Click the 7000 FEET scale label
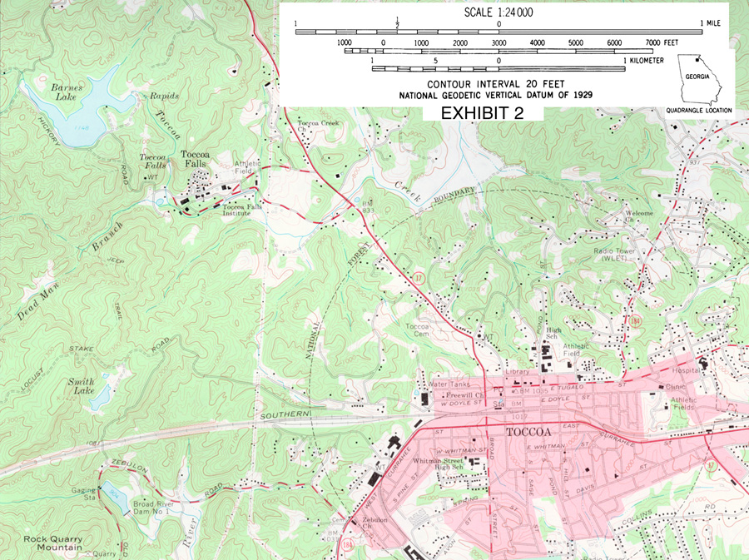Image resolution: width=749 pixels, height=560 pixels. (662, 42)
